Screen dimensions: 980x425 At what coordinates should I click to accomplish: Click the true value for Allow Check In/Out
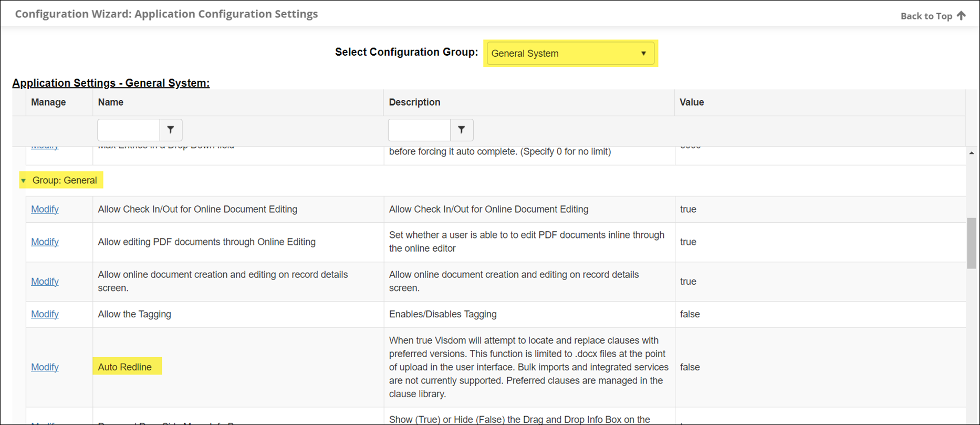[x=688, y=209]
